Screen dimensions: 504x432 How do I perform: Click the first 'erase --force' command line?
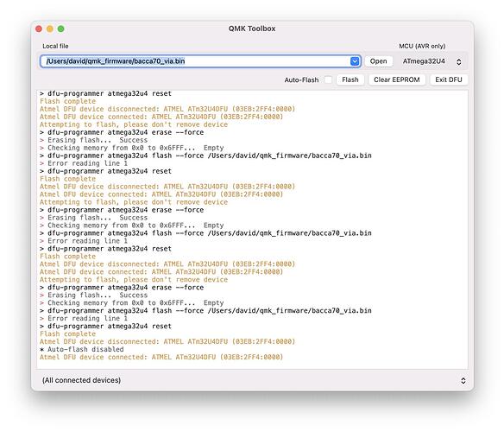(122, 132)
